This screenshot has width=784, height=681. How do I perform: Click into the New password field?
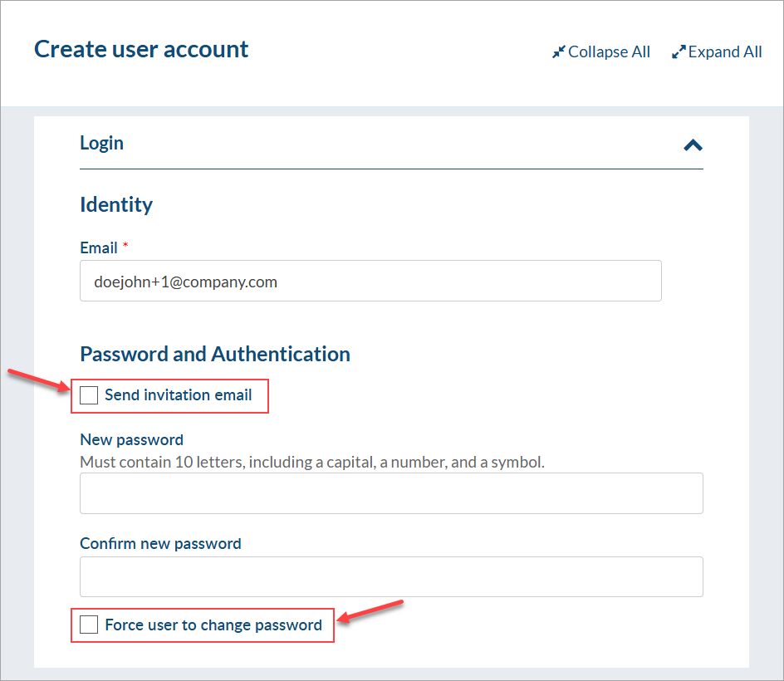coord(391,493)
